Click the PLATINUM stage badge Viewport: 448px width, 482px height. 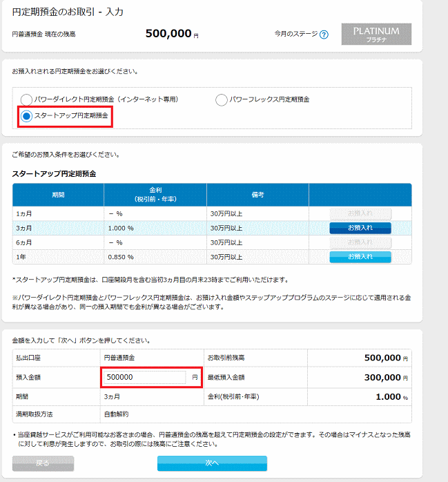[376, 35]
